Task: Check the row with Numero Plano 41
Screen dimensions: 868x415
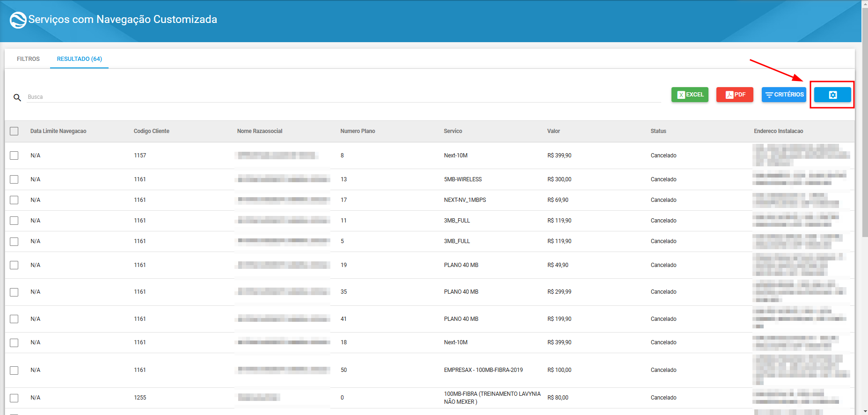Action: click(14, 319)
